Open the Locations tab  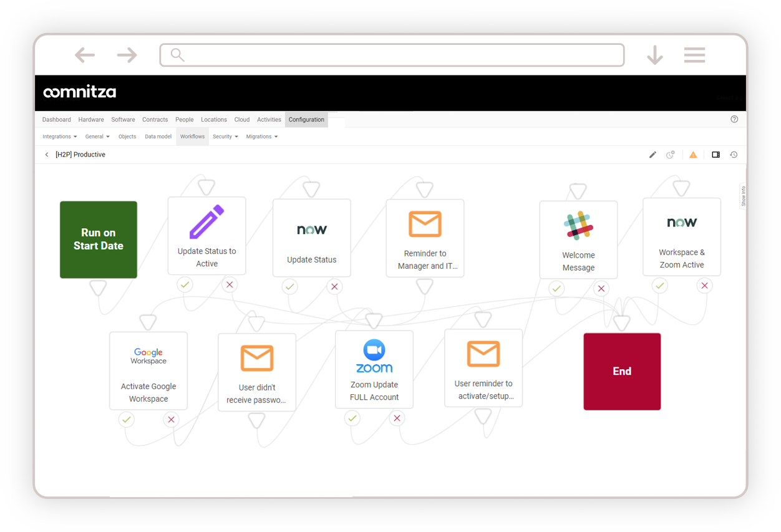(214, 120)
